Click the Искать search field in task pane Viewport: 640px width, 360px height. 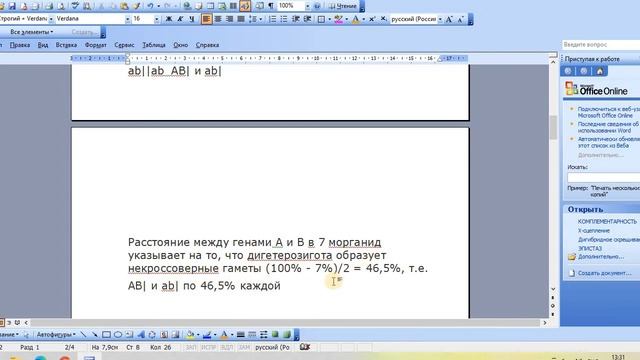pyautogui.click(x=603, y=178)
